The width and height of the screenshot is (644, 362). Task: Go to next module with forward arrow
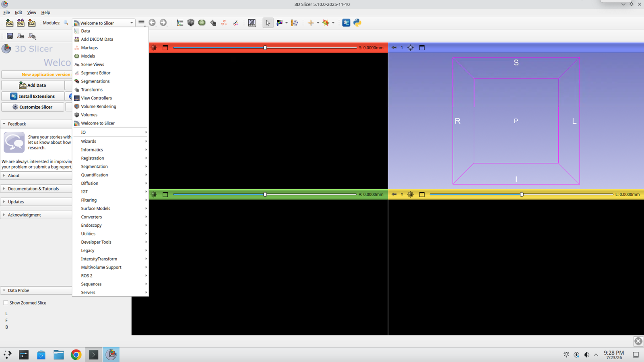point(163,23)
